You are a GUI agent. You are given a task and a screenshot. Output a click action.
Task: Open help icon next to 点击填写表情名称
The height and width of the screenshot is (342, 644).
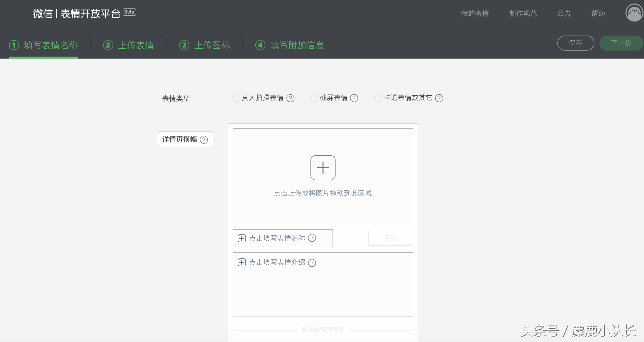click(312, 238)
